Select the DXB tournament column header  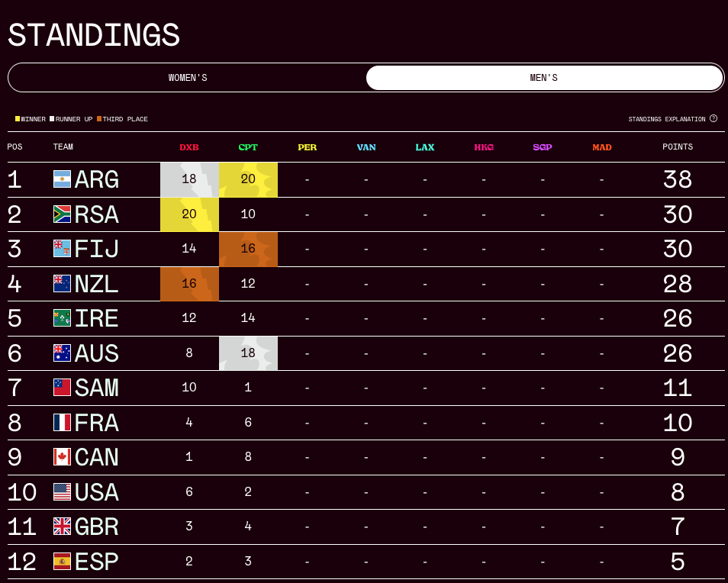click(x=189, y=147)
